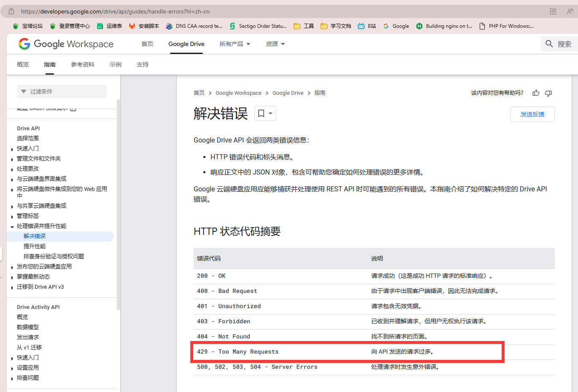578x392 pixels.
Task: Expand 迁移到 Drive API v3 section
Action: [x=12, y=287]
